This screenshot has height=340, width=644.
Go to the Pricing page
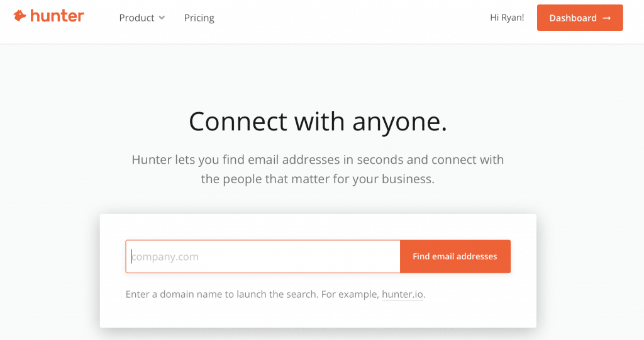point(199,18)
